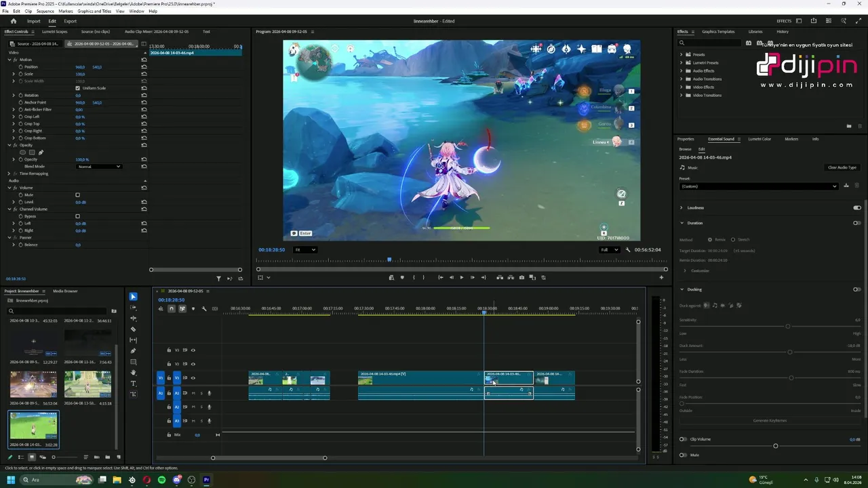This screenshot has width=868, height=488.
Task: Switch to the Lumetri Scopes tab
Action: 54,32
